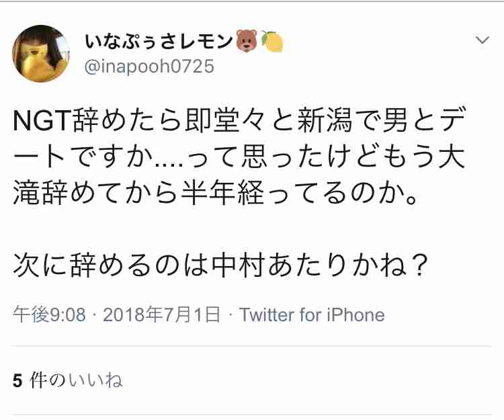The height and width of the screenshot is (420, 504).
Task: Click the lemon emoji beside the name
Action: [x=271, y=42]
